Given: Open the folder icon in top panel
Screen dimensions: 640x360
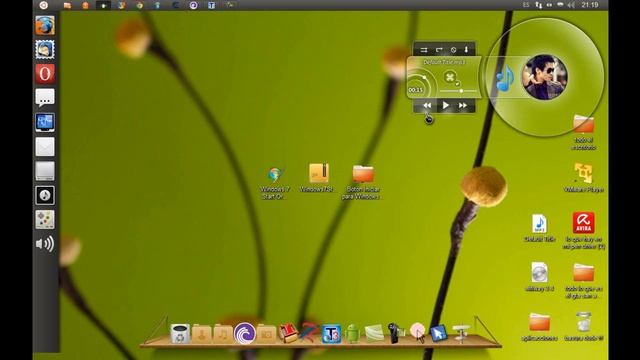Looking at the screenshot, I should pos(67,5).
